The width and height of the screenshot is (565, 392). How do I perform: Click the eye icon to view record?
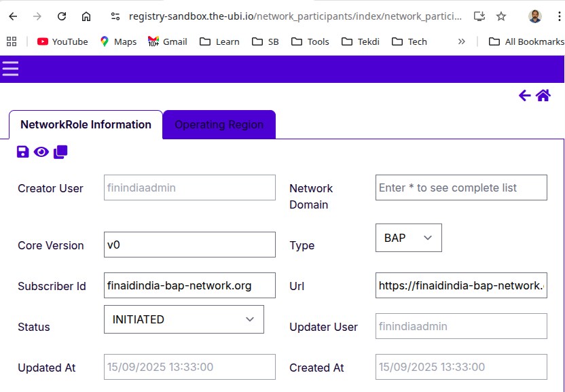point(41,152)
